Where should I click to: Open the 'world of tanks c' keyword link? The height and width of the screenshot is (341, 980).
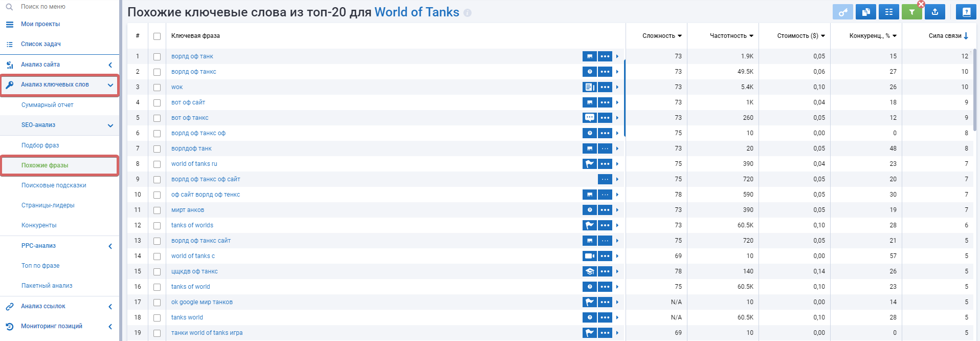(x=193, y=256)
